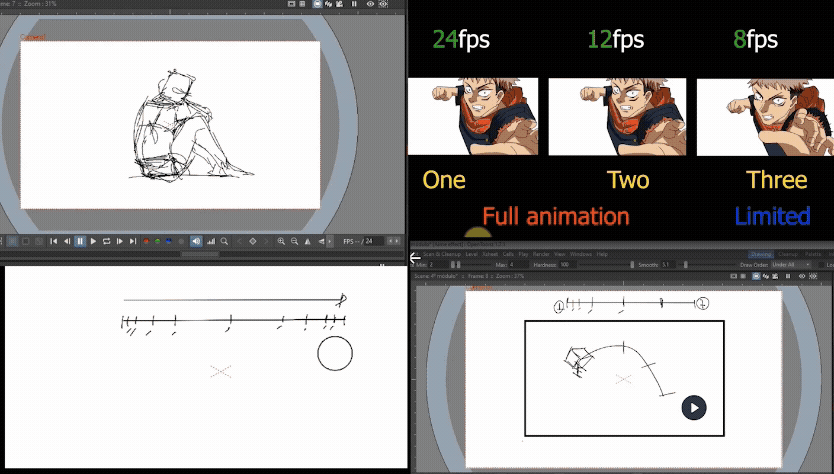Zoom out on the viewer
The height and width of the screenshot is (474, 834).
tap(294, 241)
